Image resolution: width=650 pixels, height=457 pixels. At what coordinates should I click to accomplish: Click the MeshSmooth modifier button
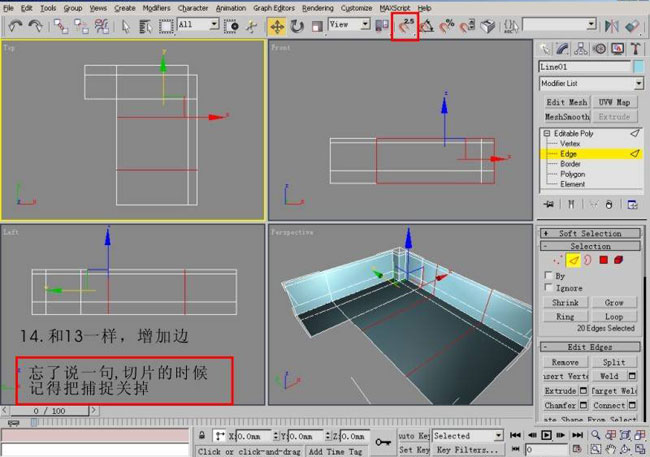click(567, 117)
